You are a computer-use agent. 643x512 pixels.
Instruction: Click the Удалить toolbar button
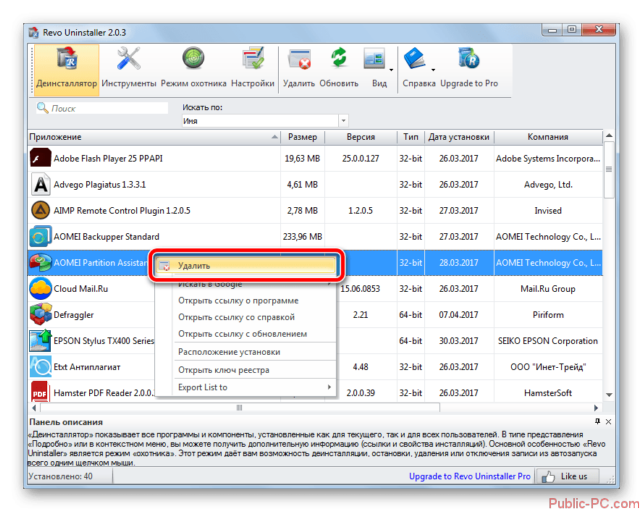click(x=299, y=70)
